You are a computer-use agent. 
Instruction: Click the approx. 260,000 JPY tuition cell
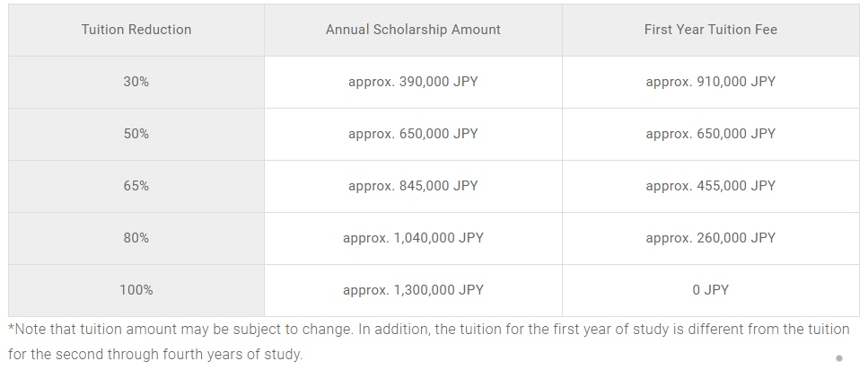point(710,238)
